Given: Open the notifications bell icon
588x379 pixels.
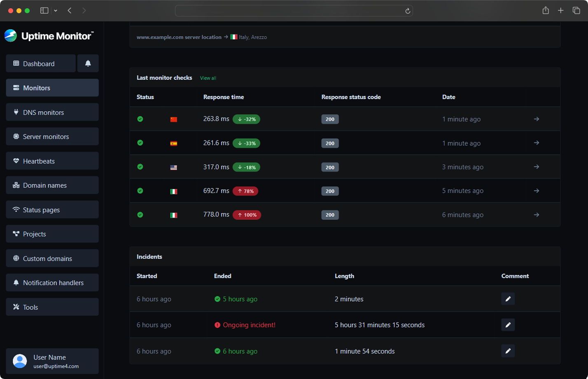Looking at the screenshot, I should [x=88, y=63].
